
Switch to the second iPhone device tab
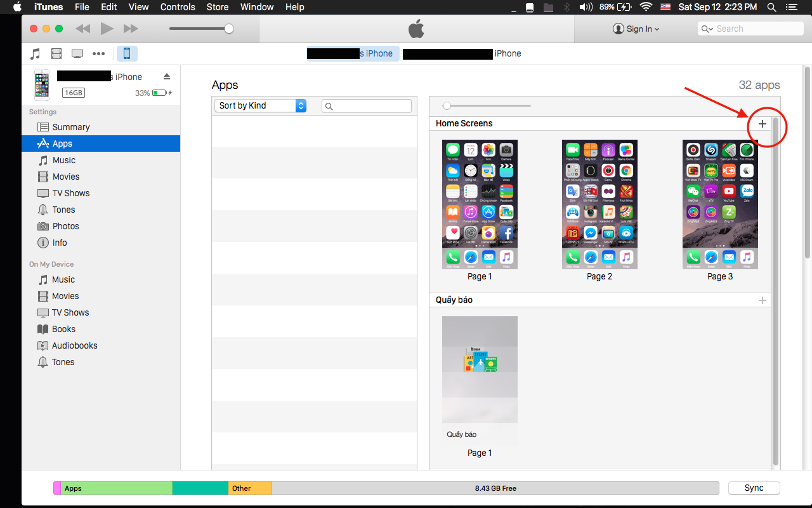click(462, 53)
